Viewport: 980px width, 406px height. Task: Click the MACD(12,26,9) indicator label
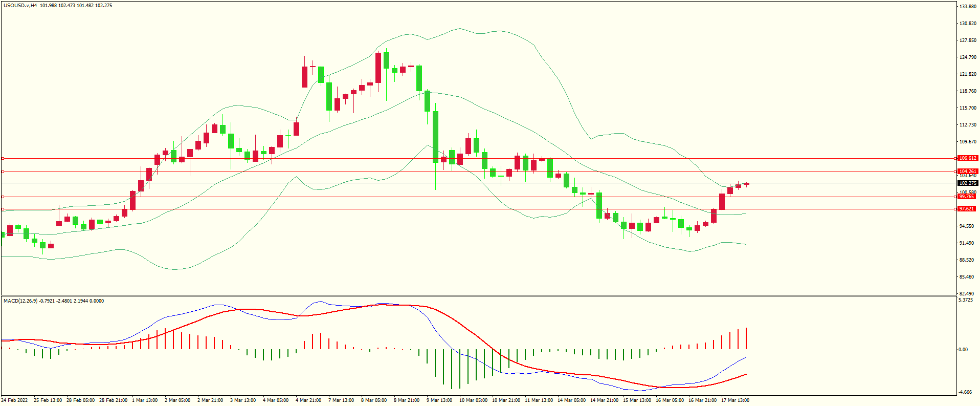[x=20, y=301]
